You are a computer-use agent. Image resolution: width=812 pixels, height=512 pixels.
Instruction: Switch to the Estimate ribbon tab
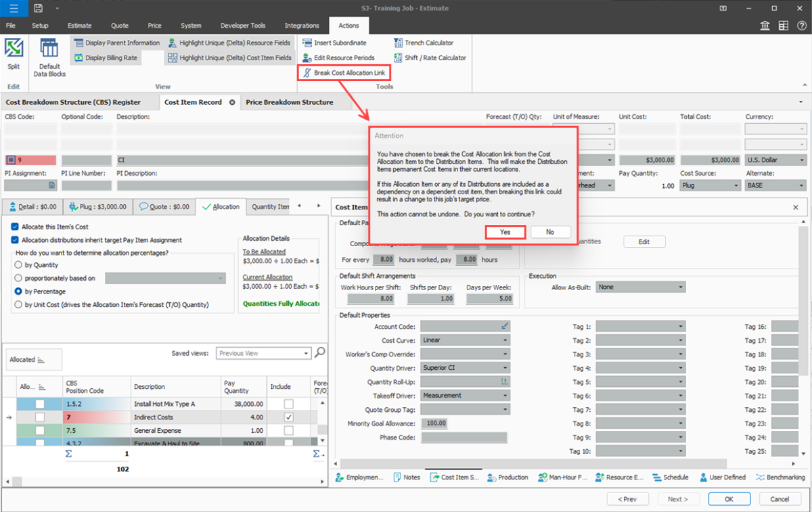pyautogui.click(x=80, y=26)
